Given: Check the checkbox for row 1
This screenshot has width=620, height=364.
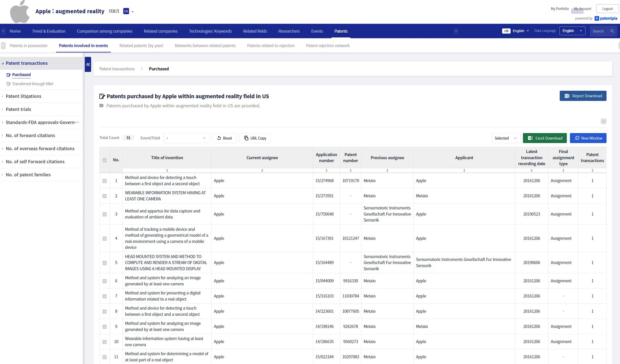Looking at the screenshot, I should (x=104, y=181).
